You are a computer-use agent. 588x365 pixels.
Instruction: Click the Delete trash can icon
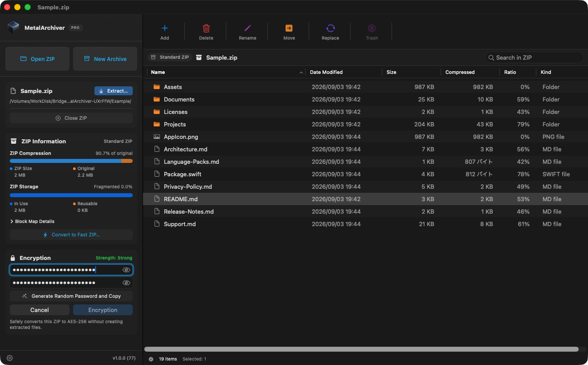206,28
